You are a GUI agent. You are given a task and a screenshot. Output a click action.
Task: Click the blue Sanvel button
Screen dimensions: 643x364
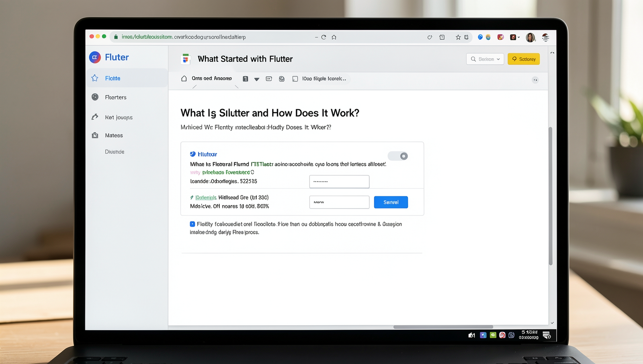pyautogui.click(x=391, y=202)
